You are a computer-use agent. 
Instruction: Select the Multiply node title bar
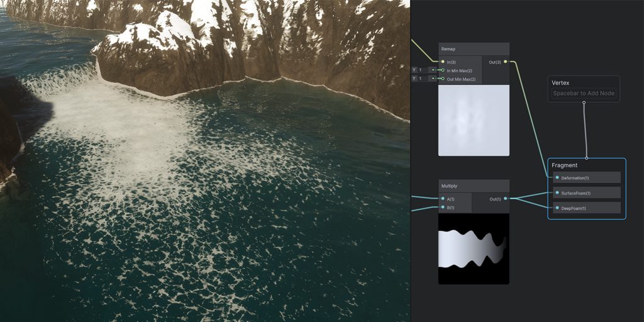tap(474, 186)
